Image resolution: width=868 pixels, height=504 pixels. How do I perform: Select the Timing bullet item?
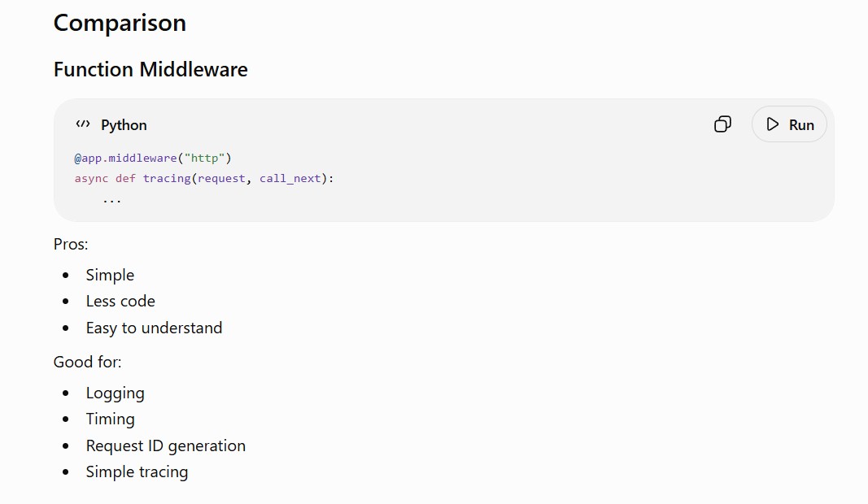pos(110,419)
